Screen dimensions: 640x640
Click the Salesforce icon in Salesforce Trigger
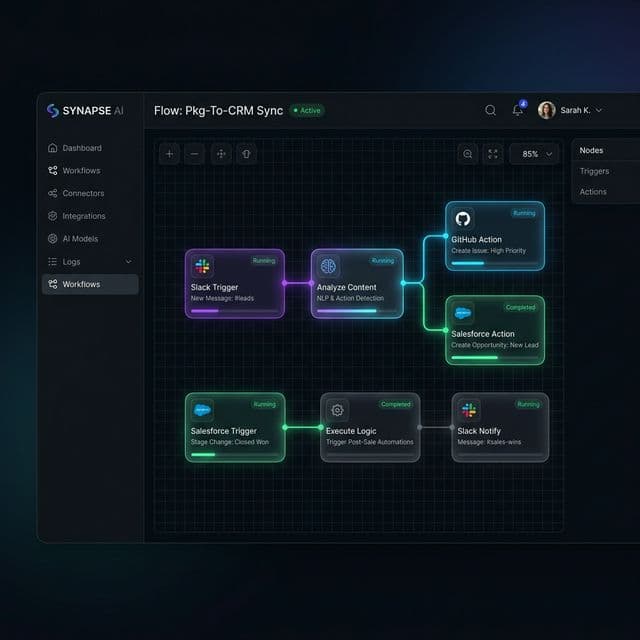click(x=202, y=410)
